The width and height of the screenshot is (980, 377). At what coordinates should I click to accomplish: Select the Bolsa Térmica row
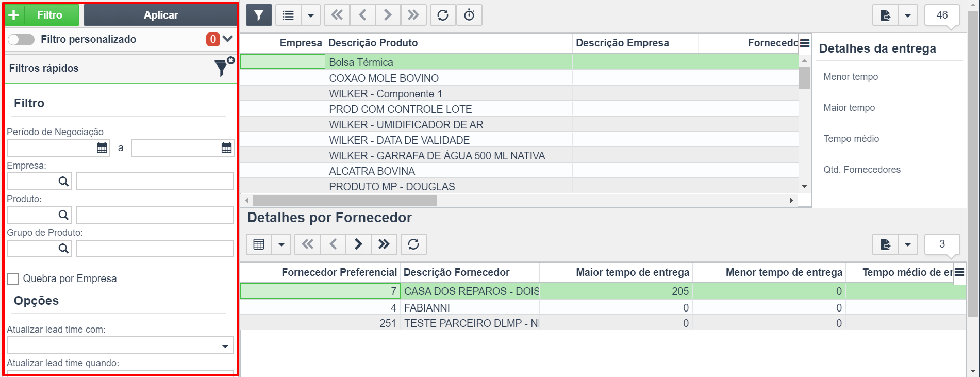pos(520,62)
